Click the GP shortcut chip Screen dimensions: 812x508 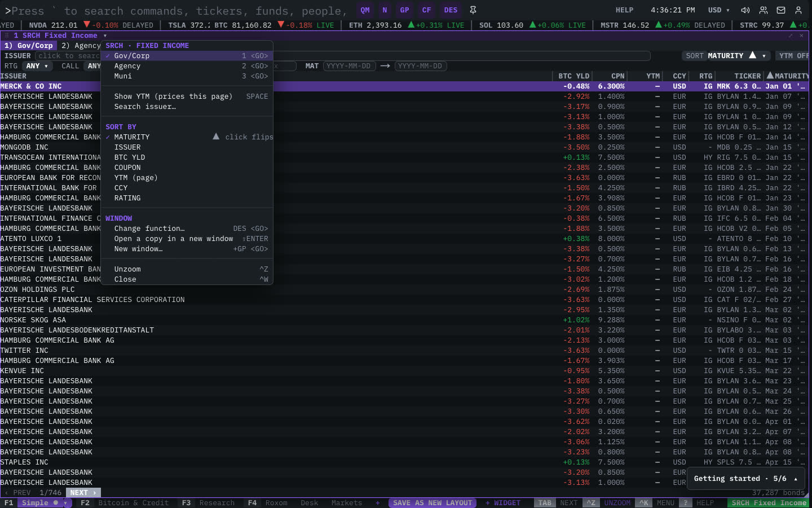tap(404, 10)
